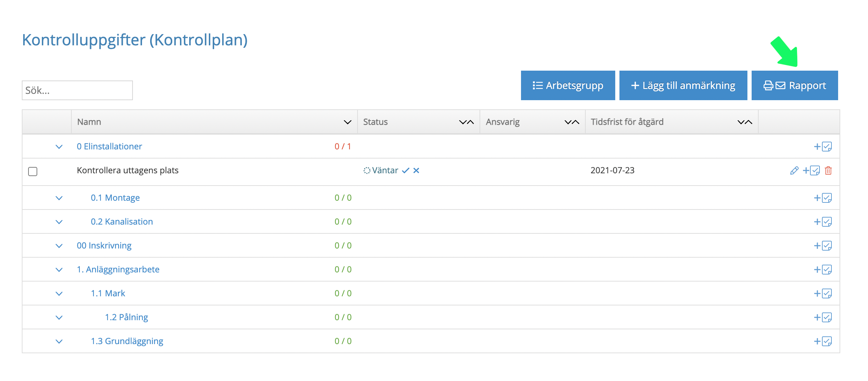Add control task to 00 Inskrivning row
This screenshot has height=381, width=868.
coord(823,246)
